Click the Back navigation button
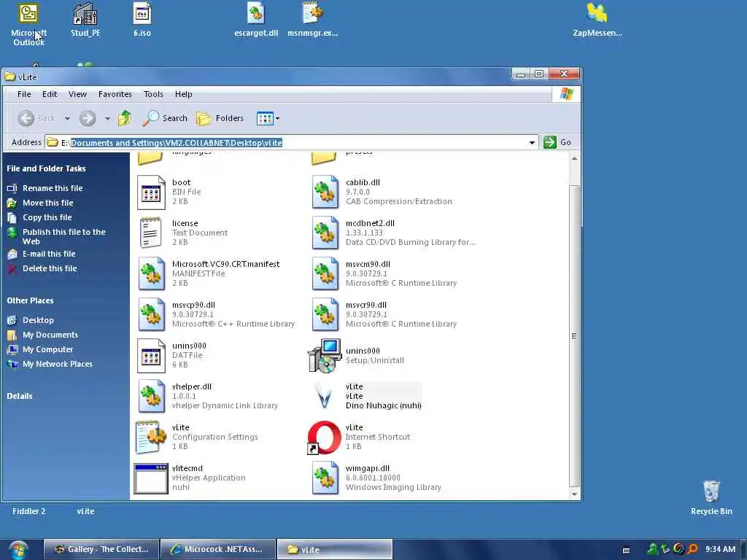Screen dimensions: 747x560 click(36, 118)
